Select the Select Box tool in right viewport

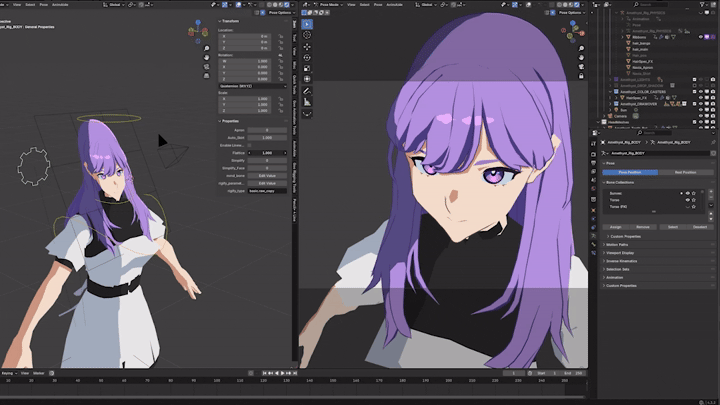pyautogui.click(x=307, y=24)
